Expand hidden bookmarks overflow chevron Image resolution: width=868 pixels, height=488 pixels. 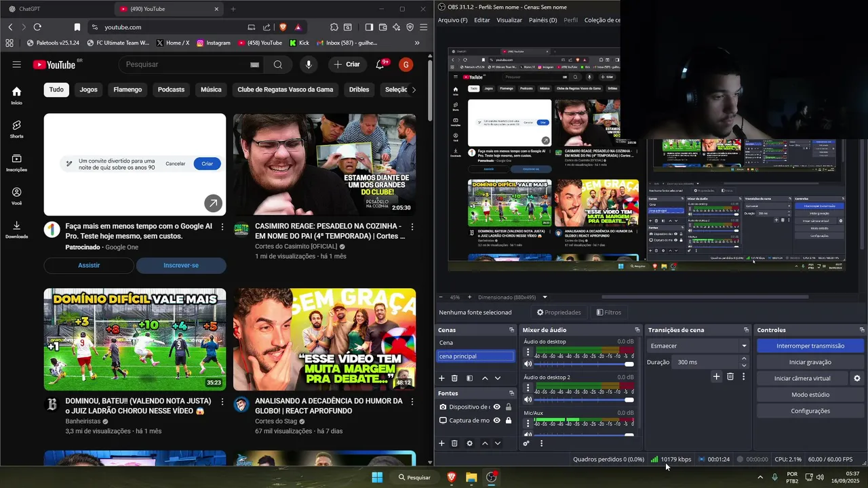tap(416, 43)
